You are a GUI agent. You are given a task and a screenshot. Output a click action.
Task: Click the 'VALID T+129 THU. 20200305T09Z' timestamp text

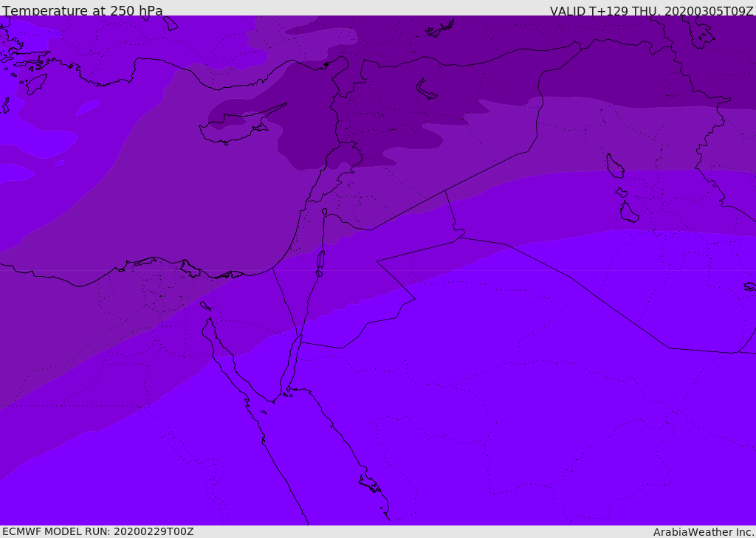651,11
